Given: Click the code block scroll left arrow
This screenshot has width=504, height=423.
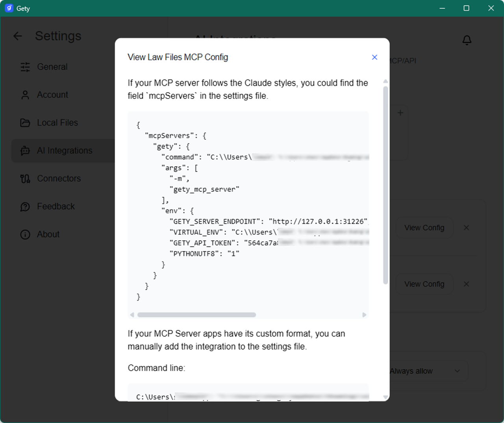Looking at the screenshot, I should point(132,315).
